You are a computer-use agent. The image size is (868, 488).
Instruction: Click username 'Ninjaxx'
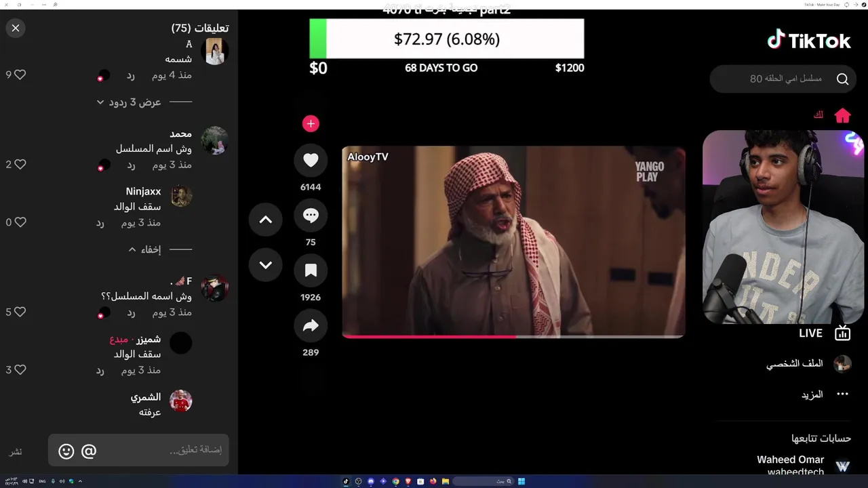pyautogui.click(x=143, y=192)
